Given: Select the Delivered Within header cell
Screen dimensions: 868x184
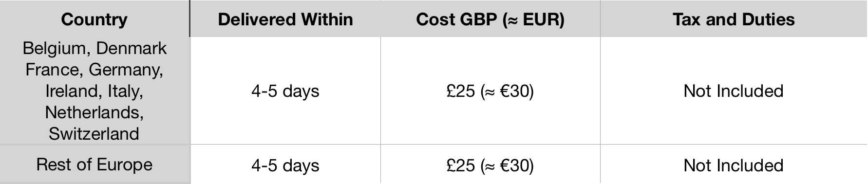Looking at the screenshot, I should pyautogui.click(x=285, y=19).
